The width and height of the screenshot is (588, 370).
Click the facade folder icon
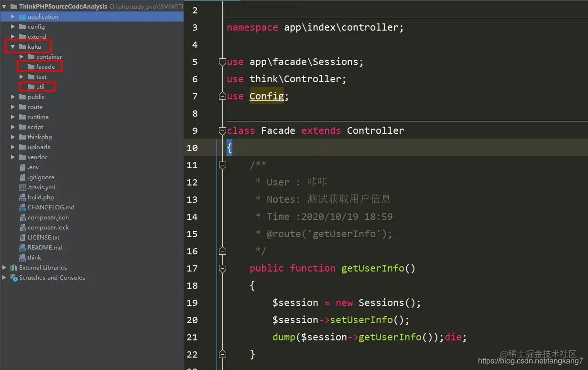31,67
